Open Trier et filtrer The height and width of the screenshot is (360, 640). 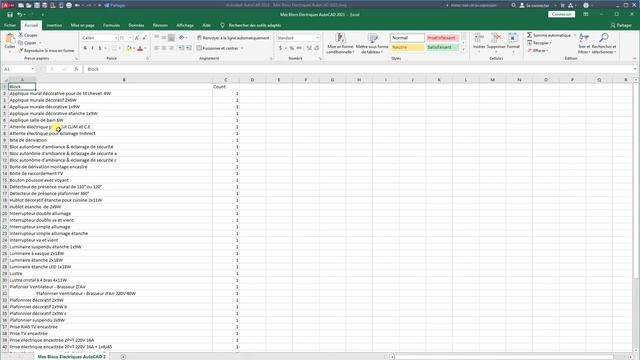[x=584, y=44]
